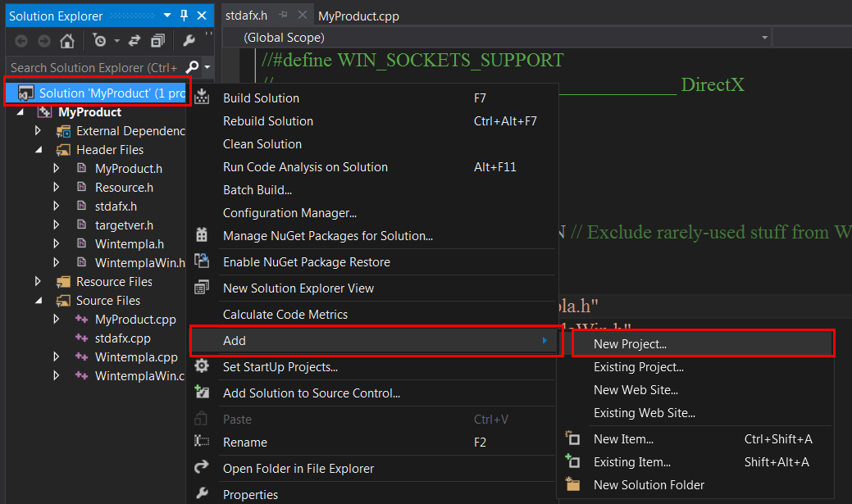Click the Build Solution icon in context menu
This screenshot has height=504, width=852.
click(202, 98)
